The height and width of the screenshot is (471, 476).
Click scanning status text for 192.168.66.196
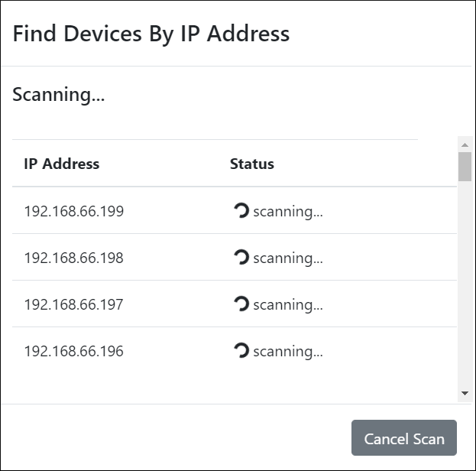[288, 352]
